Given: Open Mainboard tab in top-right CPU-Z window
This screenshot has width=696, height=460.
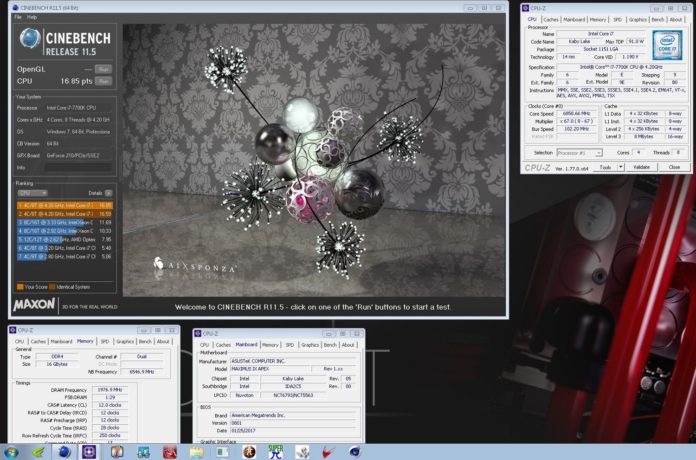Looking at the screenshot, I should [x=574, y=20].
